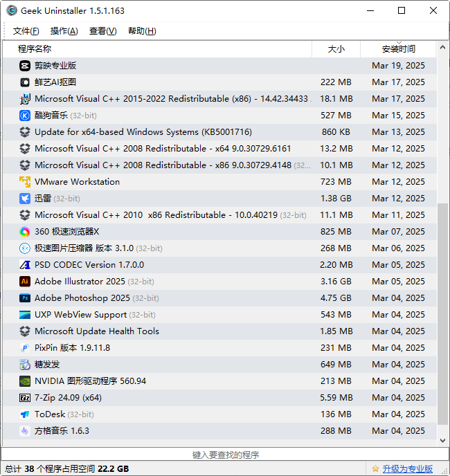Select the ToDesk name text

50,414
